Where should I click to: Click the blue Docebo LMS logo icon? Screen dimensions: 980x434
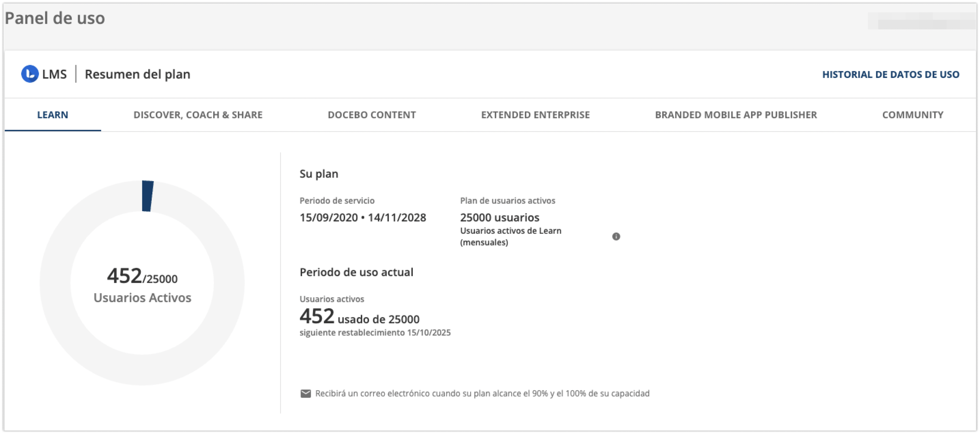coord(30,74)
